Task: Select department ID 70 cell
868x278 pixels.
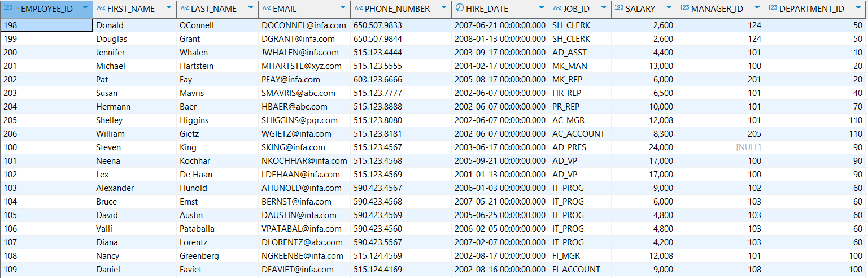Action: click(816, 107)
